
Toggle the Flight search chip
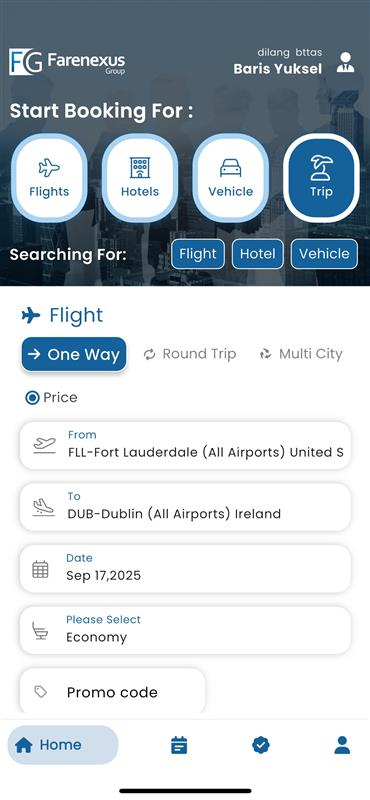[198, 254]
